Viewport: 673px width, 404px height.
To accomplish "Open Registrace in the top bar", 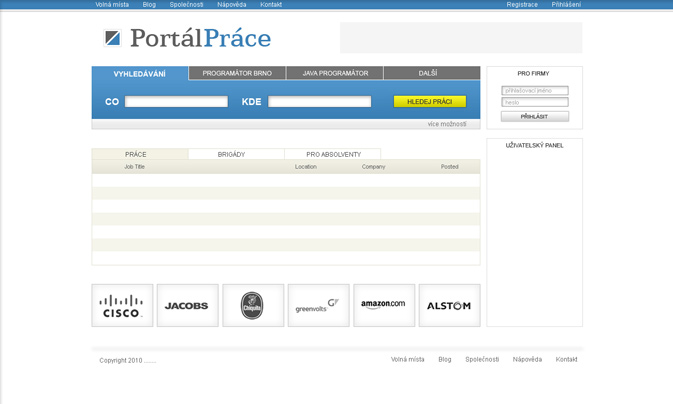I will (x=522, y=5).
